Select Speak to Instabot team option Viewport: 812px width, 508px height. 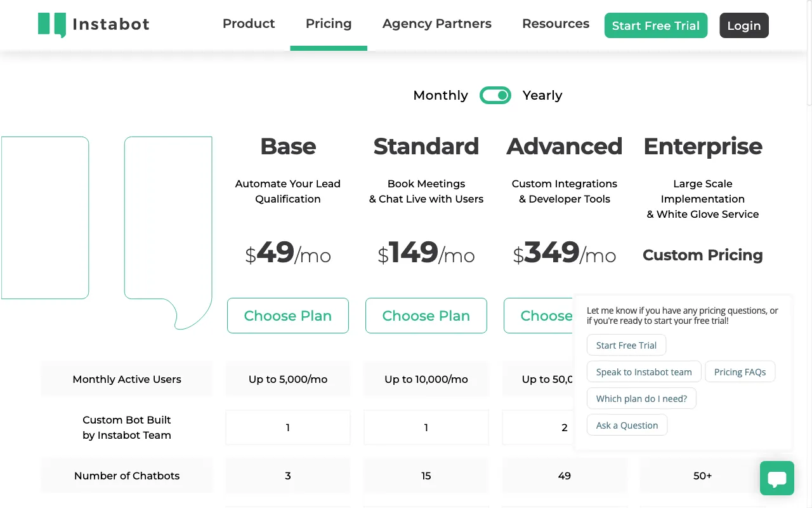(644, 372)
